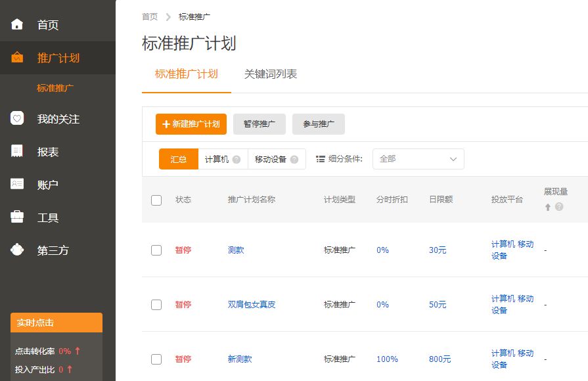Click the 新建推广计划 button
This screenshot has height=381, width=588.
tap(191, 124)
